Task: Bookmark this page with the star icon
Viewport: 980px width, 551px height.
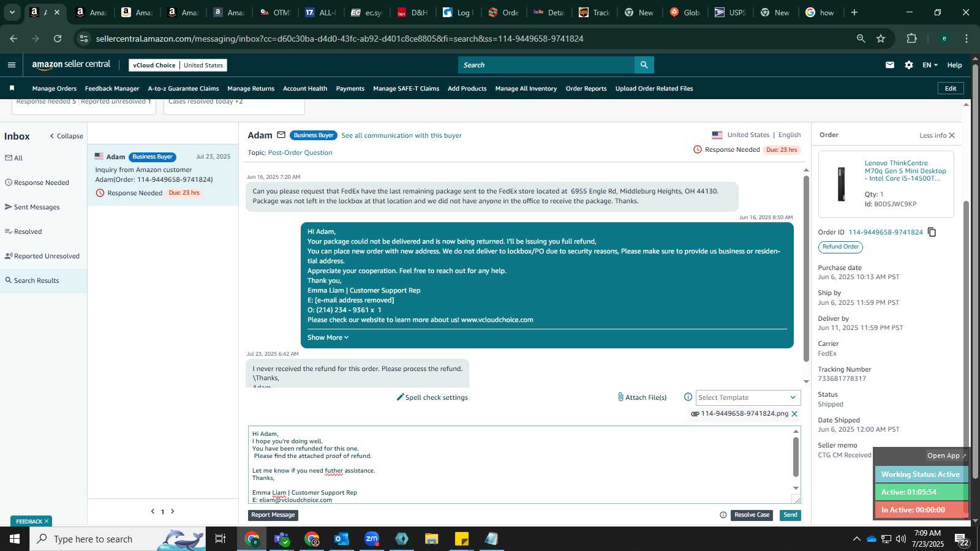Action: click(881, 39)
